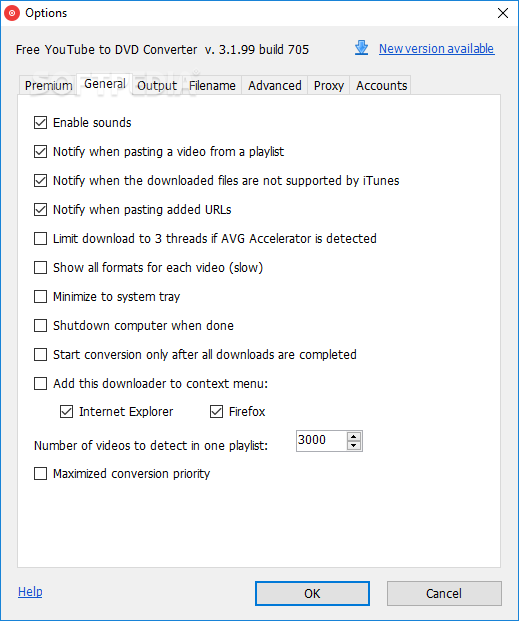Screen dimensions: 519x621
Task: Open the Help link
Action: pos(30,592)
